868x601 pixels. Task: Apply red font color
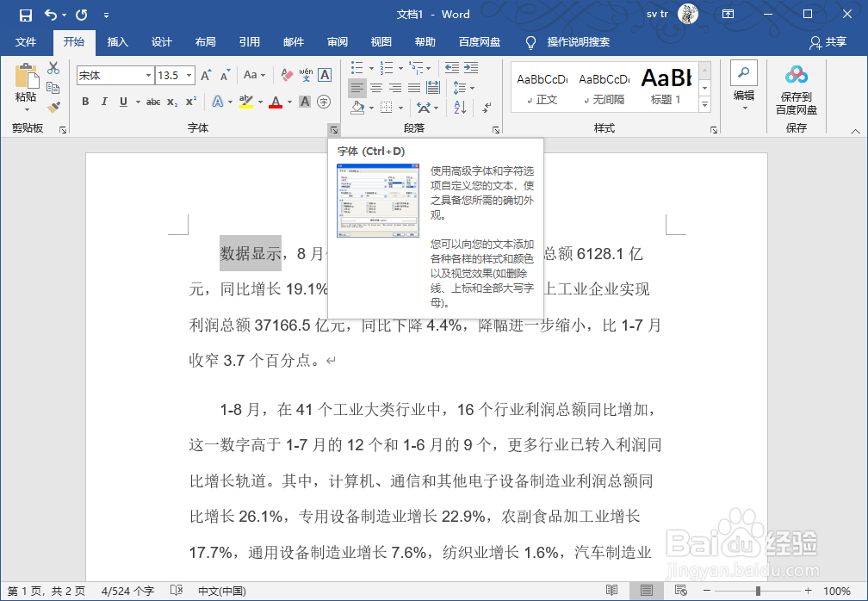(276, 102)
